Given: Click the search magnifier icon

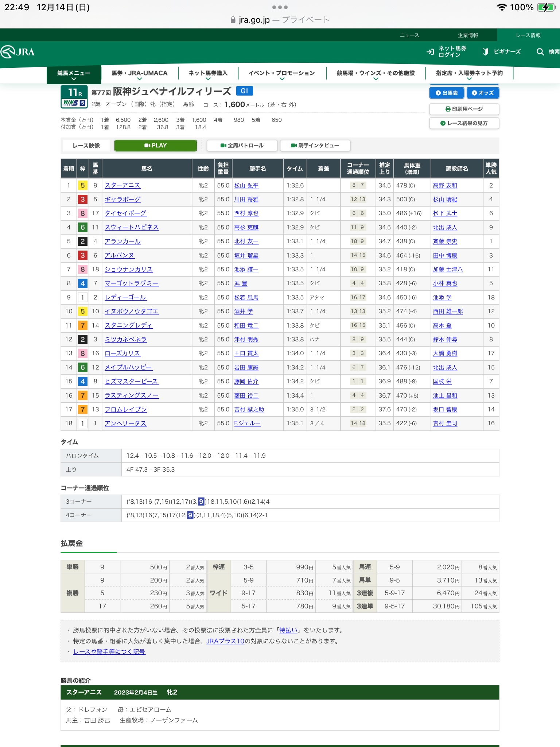Looking at the screenshot, I should (540, 52).
